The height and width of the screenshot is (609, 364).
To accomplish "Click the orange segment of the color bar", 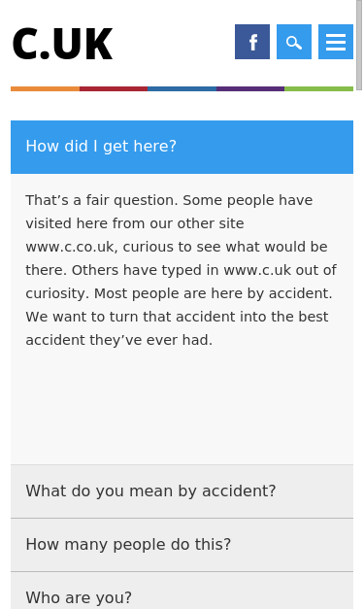I will [45, 89].
